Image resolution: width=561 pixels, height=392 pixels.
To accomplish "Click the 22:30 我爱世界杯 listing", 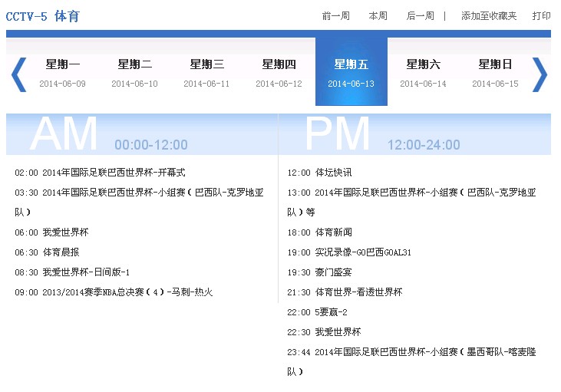I will (324, 333).
